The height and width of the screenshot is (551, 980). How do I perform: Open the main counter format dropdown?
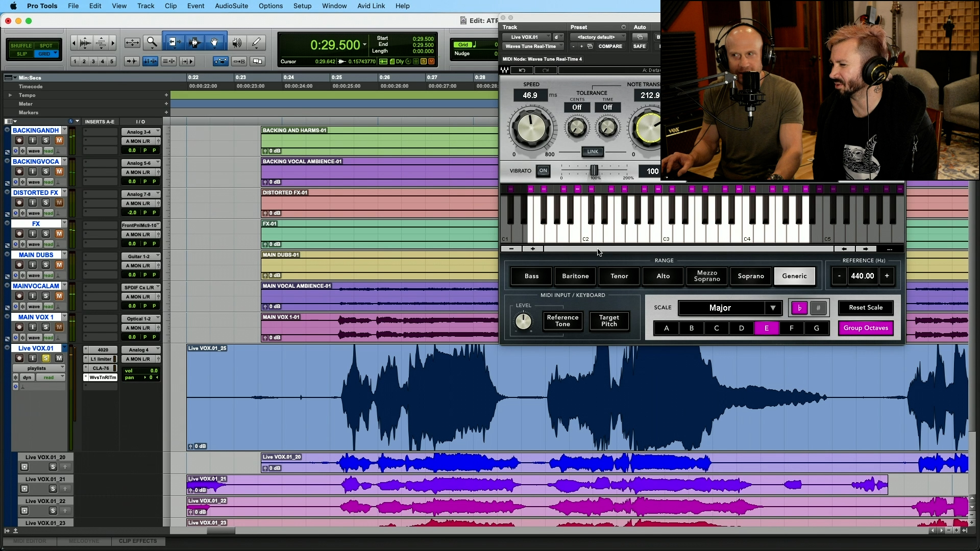click(364, 45)
